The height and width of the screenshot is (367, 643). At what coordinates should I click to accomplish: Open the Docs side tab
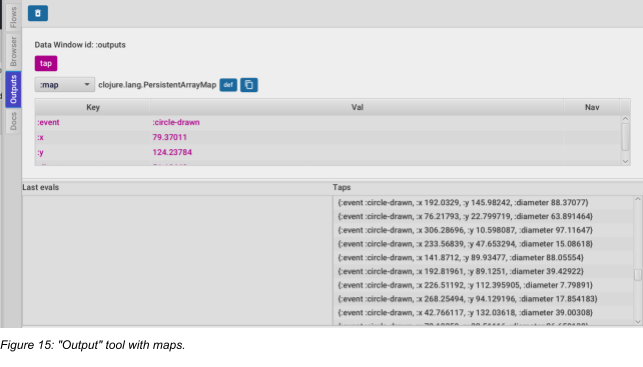14,121
